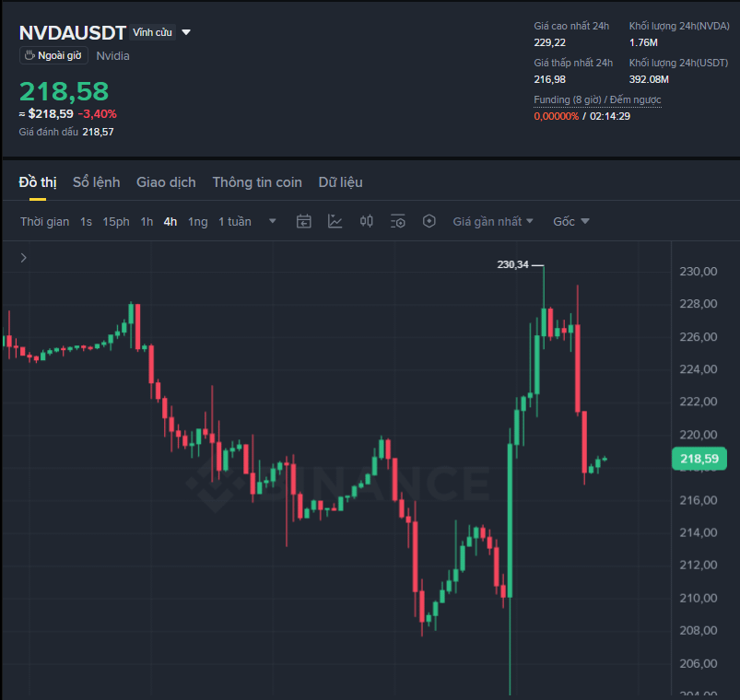The height and width of the screenshot is (700, 740).
Task: Click the funding rate 0,00000%
Action: click(x=556, y=116)
